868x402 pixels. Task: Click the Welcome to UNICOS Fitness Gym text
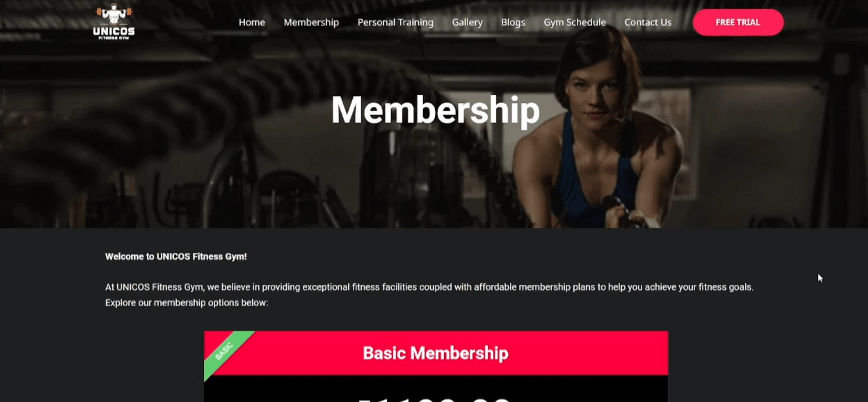point(176,257)
